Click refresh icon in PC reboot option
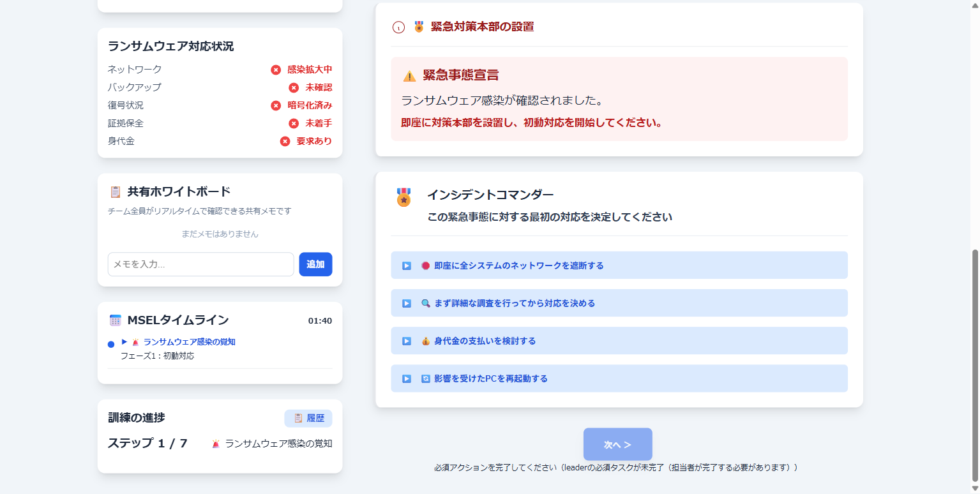The height and width of the screenshot is (494, 980). tap(426, 378)
